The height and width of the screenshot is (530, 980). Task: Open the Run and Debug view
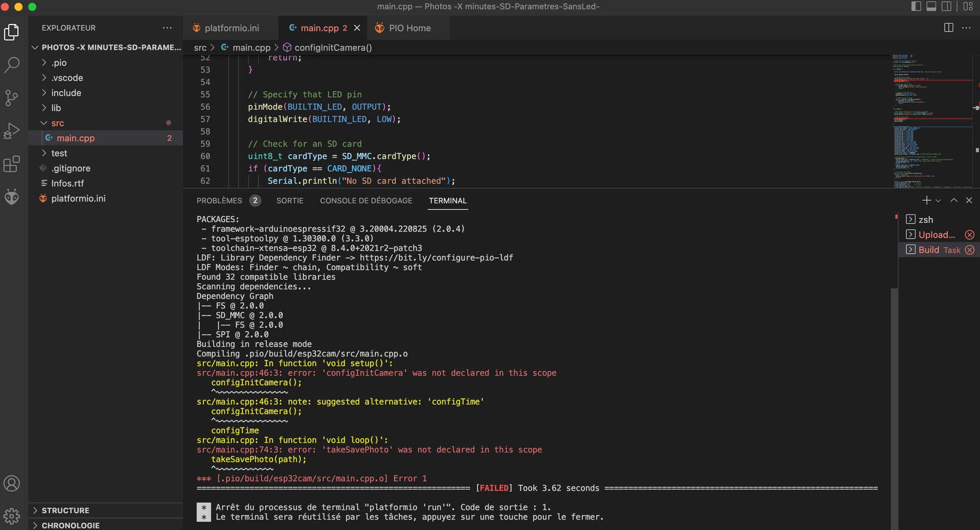point(12,131)
